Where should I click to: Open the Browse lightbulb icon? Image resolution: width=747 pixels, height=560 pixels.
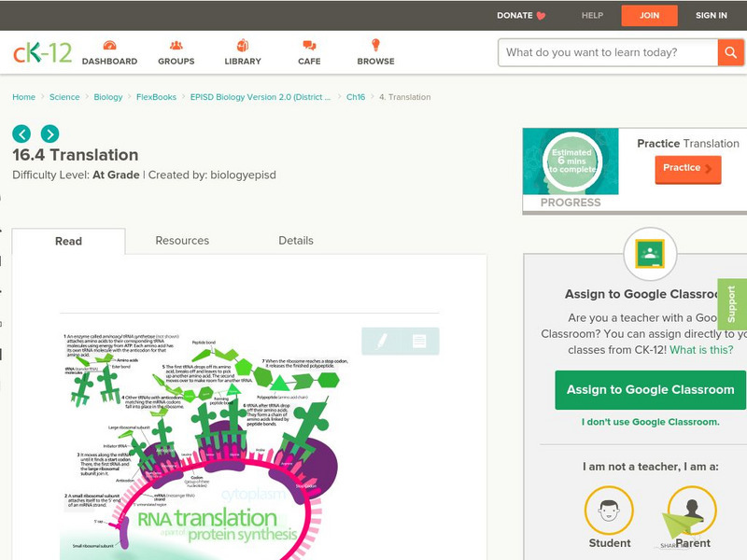coord(375,45)
